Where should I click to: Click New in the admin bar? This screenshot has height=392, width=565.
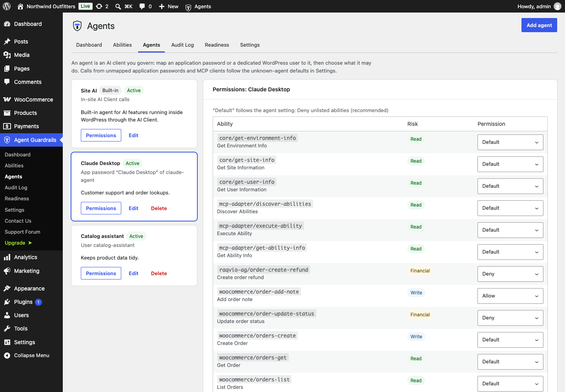point(169,6)
